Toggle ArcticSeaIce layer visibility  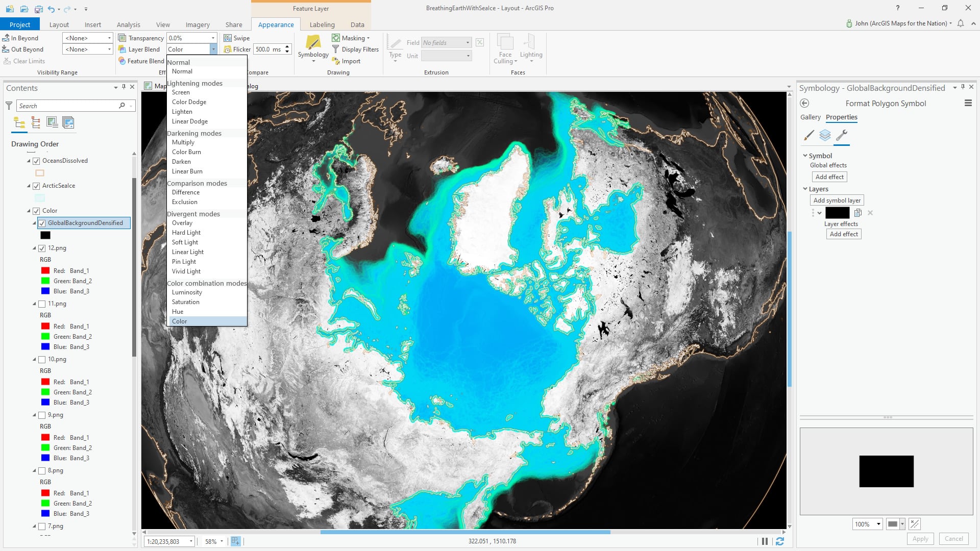[x=36, y=186]
